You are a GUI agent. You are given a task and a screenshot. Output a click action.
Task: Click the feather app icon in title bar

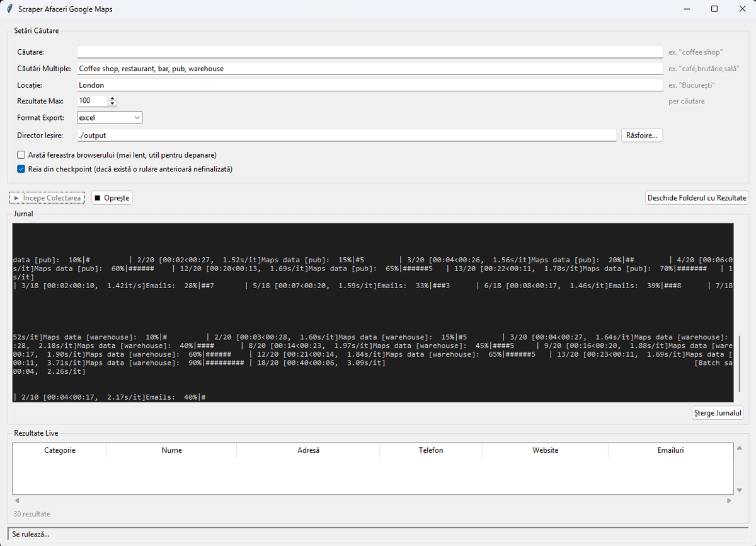coord(8,9)
